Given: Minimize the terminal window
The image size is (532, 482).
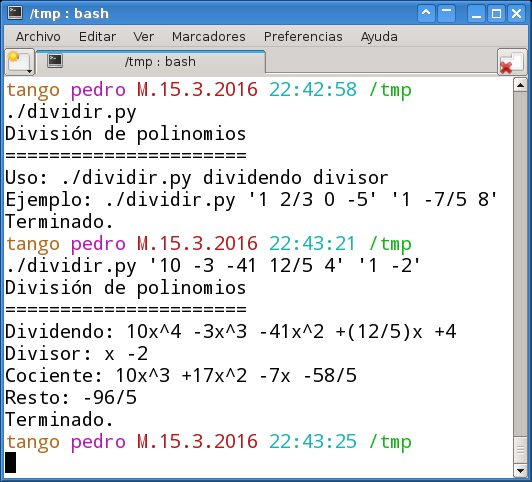Looking at the screenshot, I should pyautogui.click(x=476, y=14).
